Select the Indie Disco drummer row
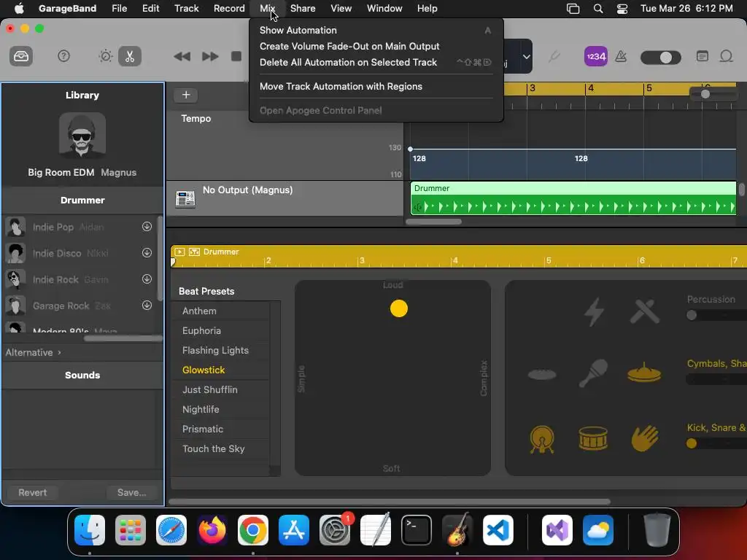This screenshot has height=560, width=747. (80, 253)
